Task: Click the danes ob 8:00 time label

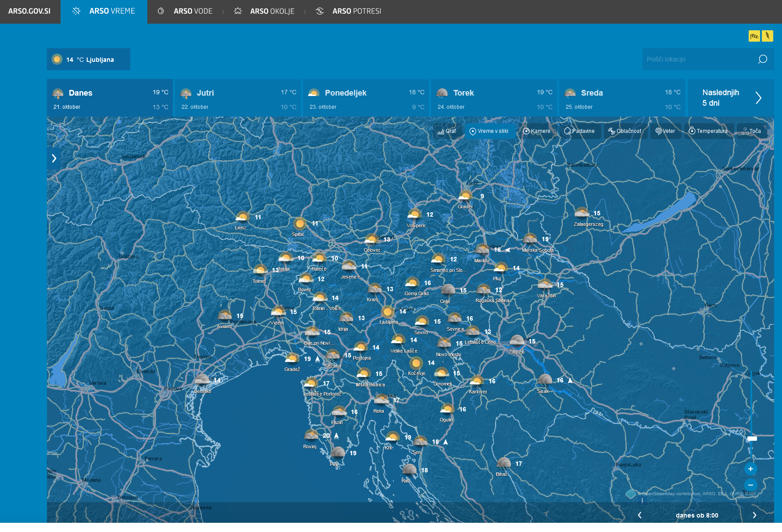Action: pos(697,515)
